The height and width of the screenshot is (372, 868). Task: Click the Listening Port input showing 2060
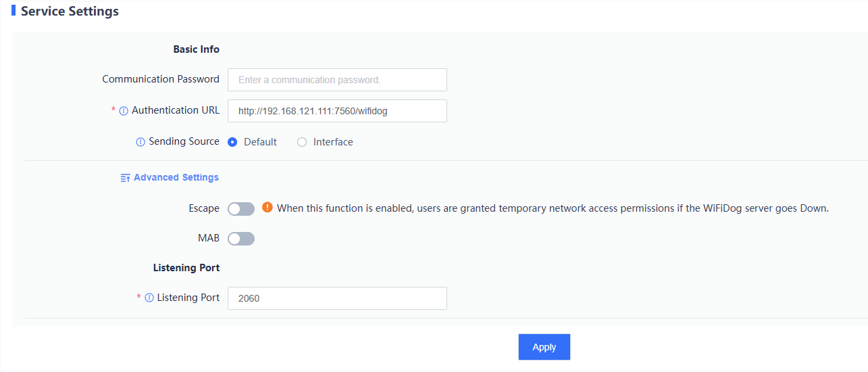point(337,298)
